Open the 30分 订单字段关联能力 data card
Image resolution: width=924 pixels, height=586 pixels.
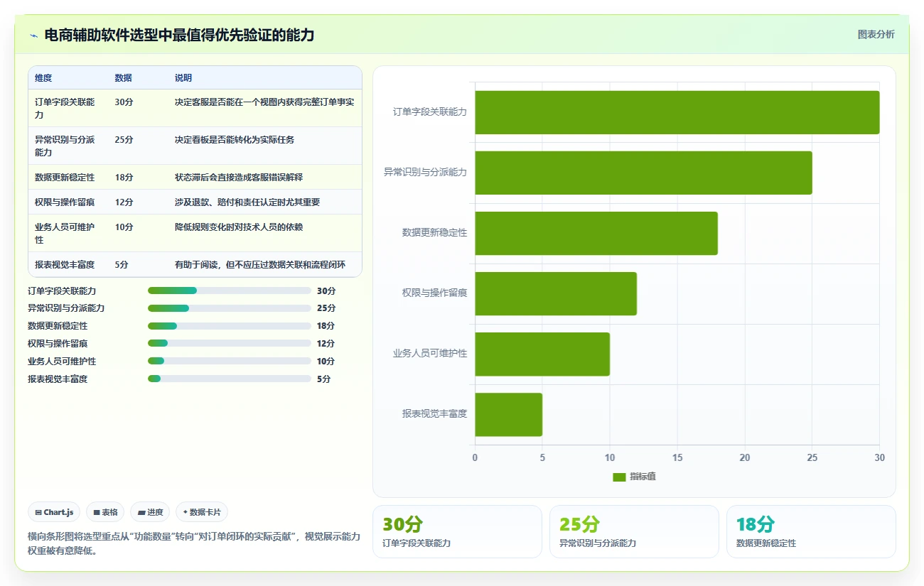pos(457,531)
